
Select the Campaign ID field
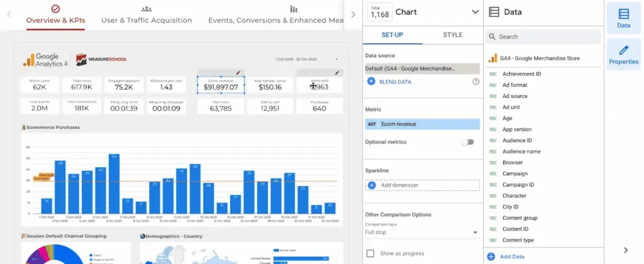pyautogui.click(x=518, y=185)
